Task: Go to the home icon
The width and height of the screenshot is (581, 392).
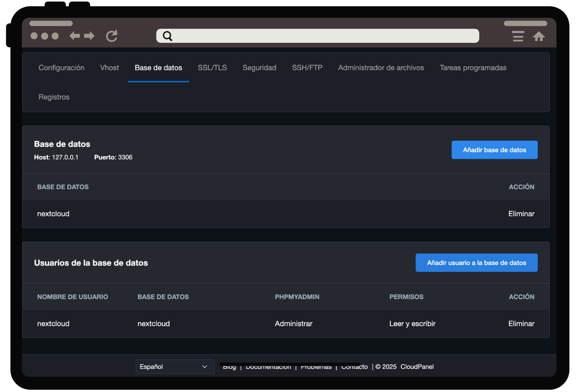Action: (x=539, y=36)
